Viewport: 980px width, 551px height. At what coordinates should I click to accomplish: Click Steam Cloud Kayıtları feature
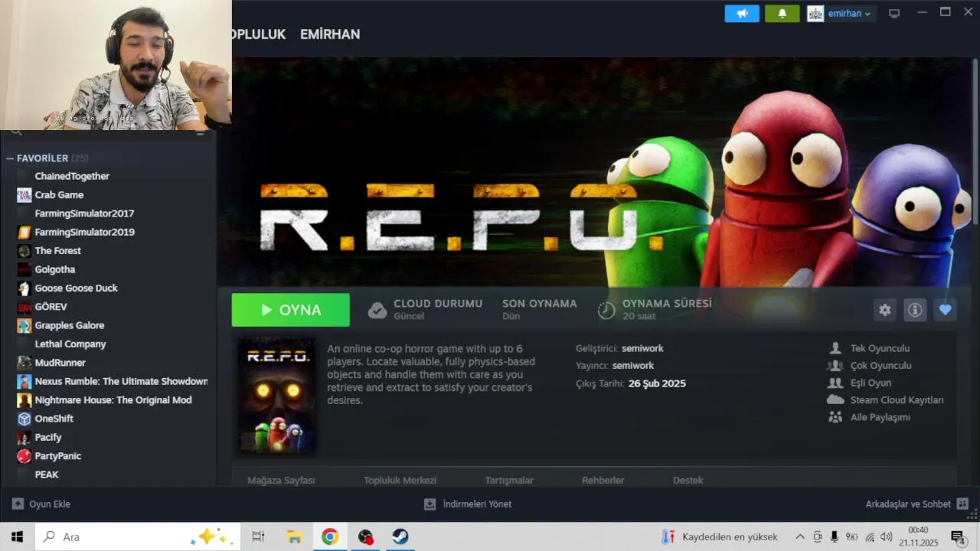[x=897, y=399]
